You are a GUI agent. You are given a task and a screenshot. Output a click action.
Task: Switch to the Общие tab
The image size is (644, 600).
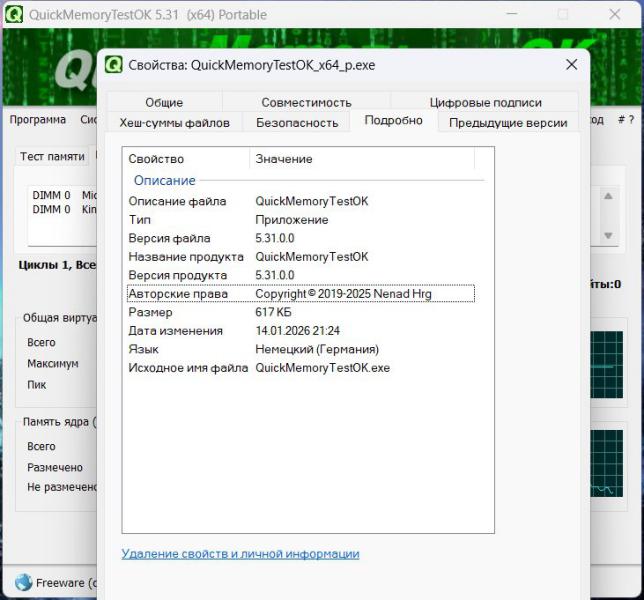tap(164, 102)
